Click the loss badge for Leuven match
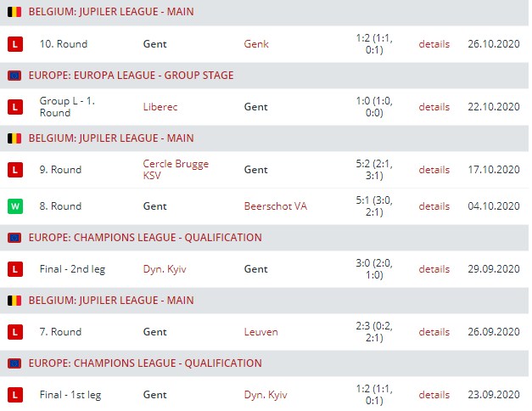This screenshot has height=411, width=532. 14,332
